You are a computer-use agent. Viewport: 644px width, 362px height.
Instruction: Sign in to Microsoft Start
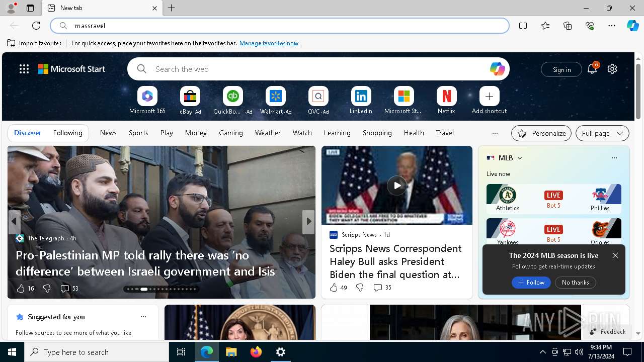561,69
